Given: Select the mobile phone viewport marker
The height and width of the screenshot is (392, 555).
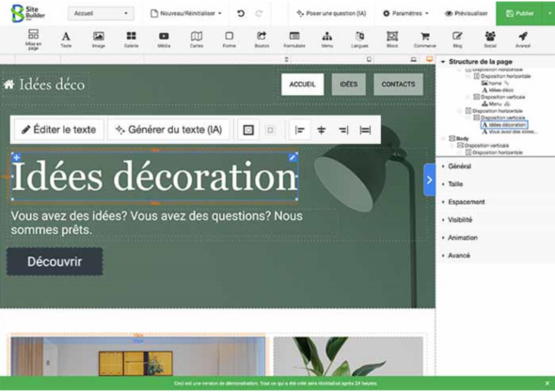Looking at the screenshot, I should click(287, 59).
